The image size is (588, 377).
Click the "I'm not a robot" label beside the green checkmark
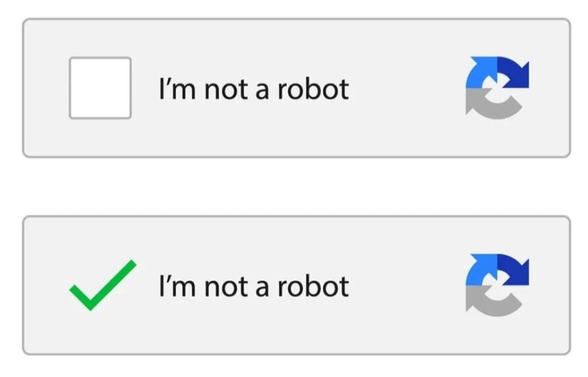(x=253, y=287)
